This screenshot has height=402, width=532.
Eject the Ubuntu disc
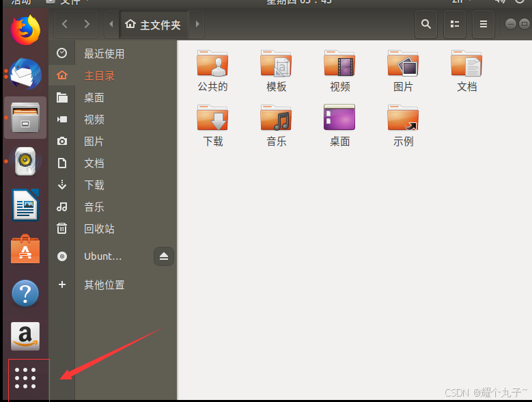pos(164,256)
